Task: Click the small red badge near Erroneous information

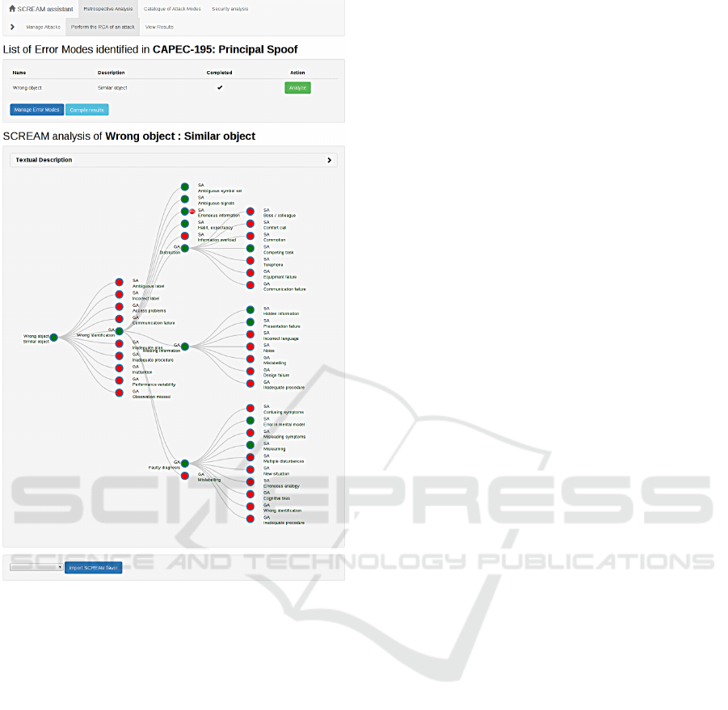Action: (x=192, y=212)
